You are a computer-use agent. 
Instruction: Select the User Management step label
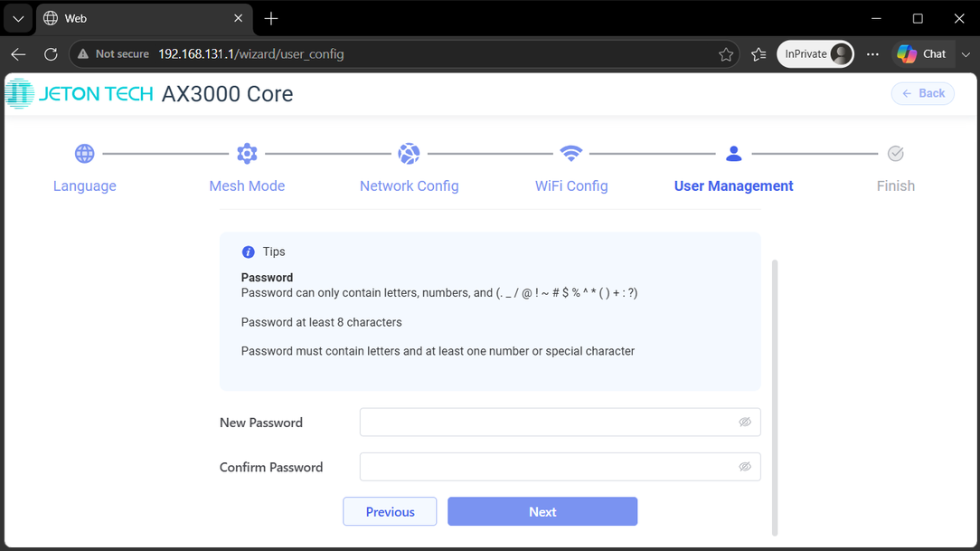(734, 185)
